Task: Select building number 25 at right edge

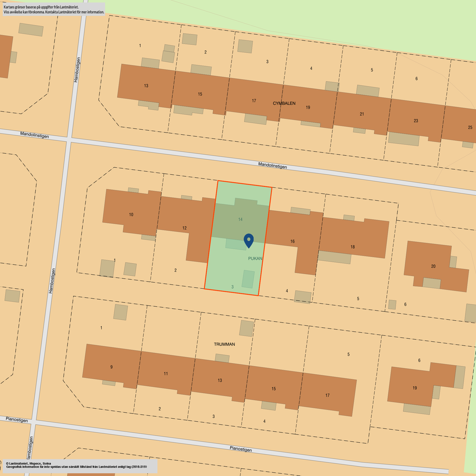Action: [x=470, y=127]
